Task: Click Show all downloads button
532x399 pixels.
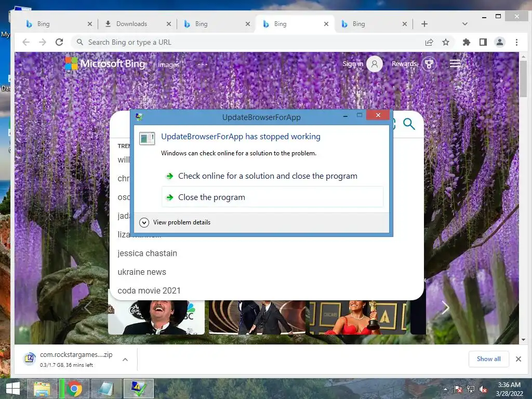Action: pyautogui.click(x=488, y=359)
